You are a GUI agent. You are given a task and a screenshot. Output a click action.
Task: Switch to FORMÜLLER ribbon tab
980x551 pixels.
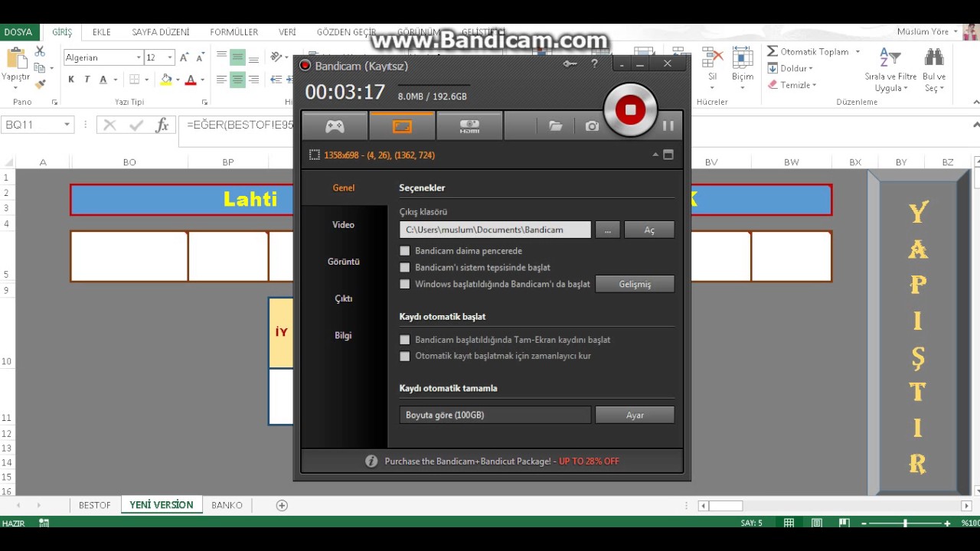pyautogui.click(x=234, y=32)
